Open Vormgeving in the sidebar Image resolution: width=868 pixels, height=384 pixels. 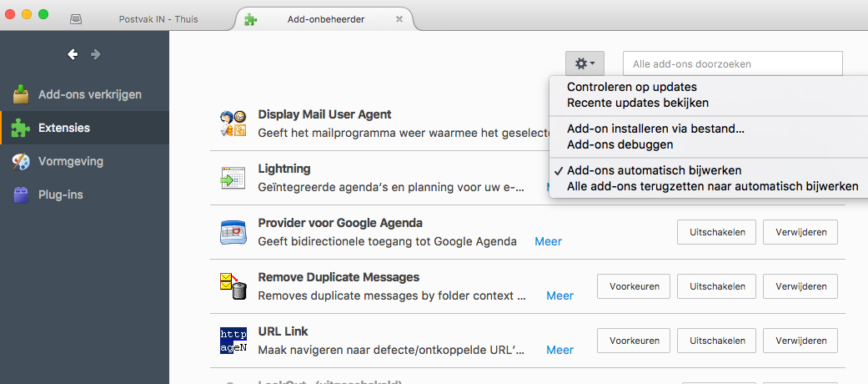(x=70, y=161)
